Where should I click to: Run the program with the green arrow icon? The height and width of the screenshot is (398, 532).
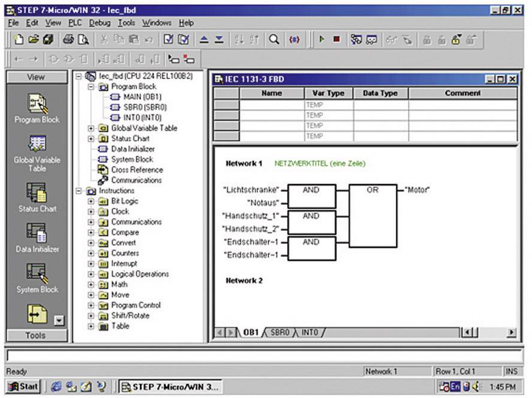[x=321, y=39]
